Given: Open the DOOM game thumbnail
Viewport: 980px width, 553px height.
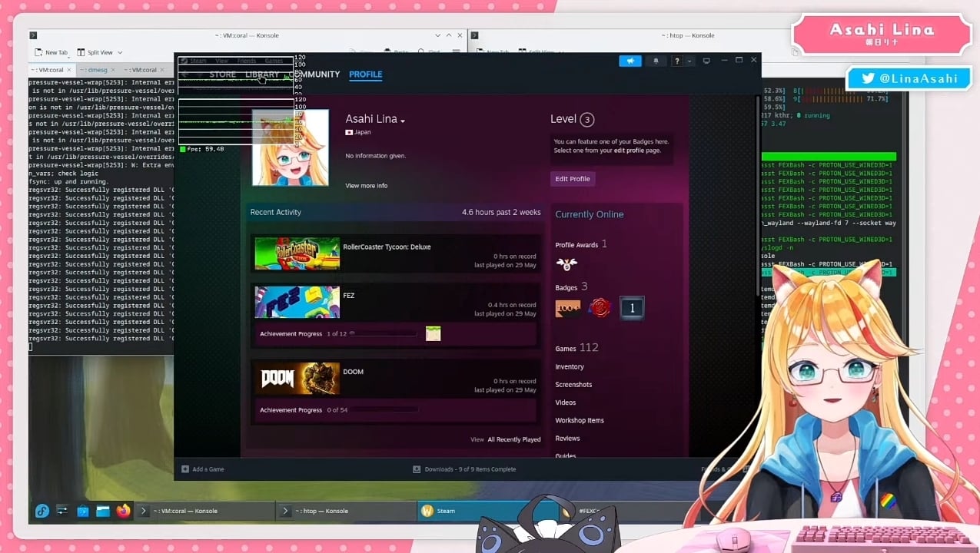Looking at the screenshot, I should (297, 378).
